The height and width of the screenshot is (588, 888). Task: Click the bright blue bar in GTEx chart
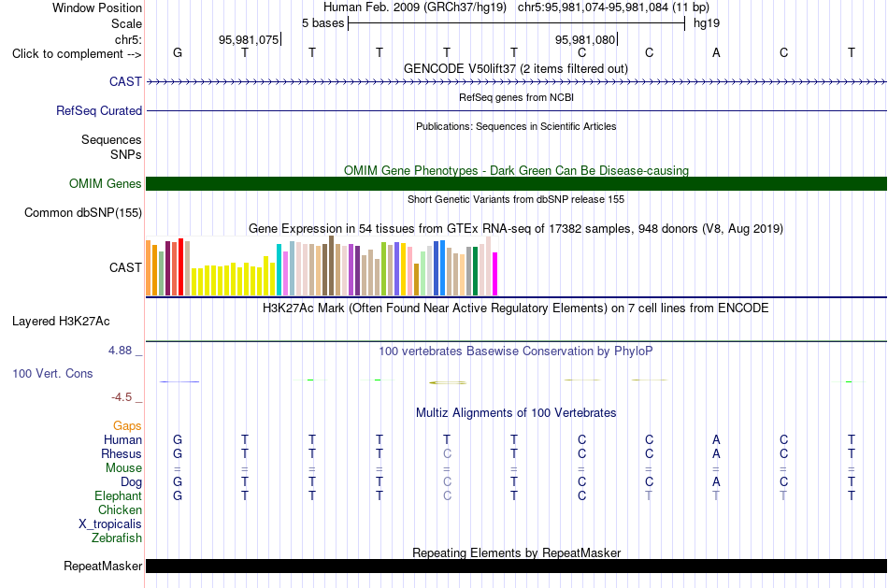click(442, 268)
